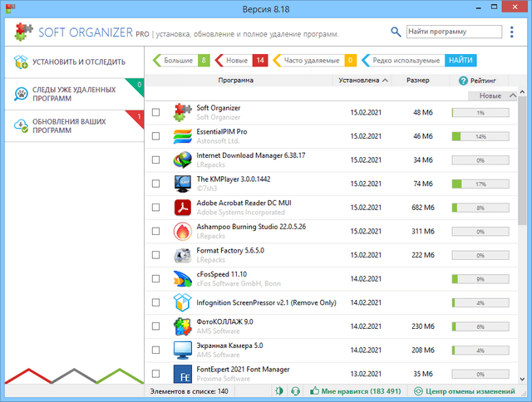Click the search magnifier icon
Viewport: 532px width, 402px height.
(395, 32)
